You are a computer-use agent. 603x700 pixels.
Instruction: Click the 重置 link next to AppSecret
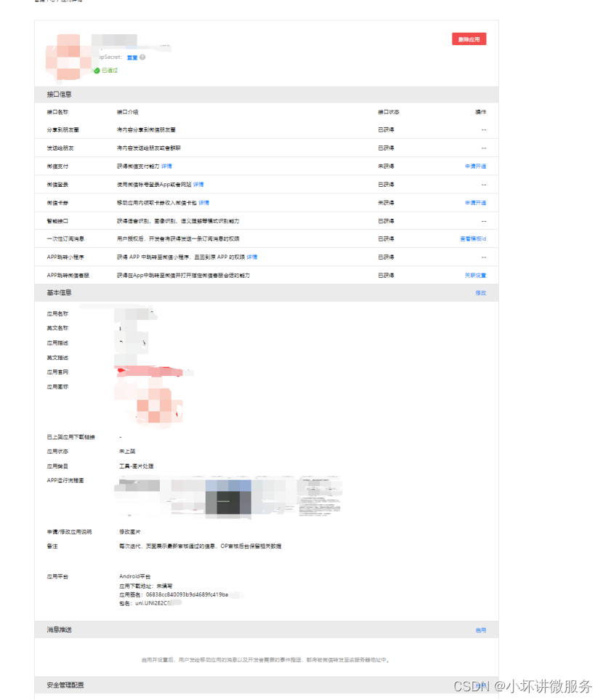132,57
